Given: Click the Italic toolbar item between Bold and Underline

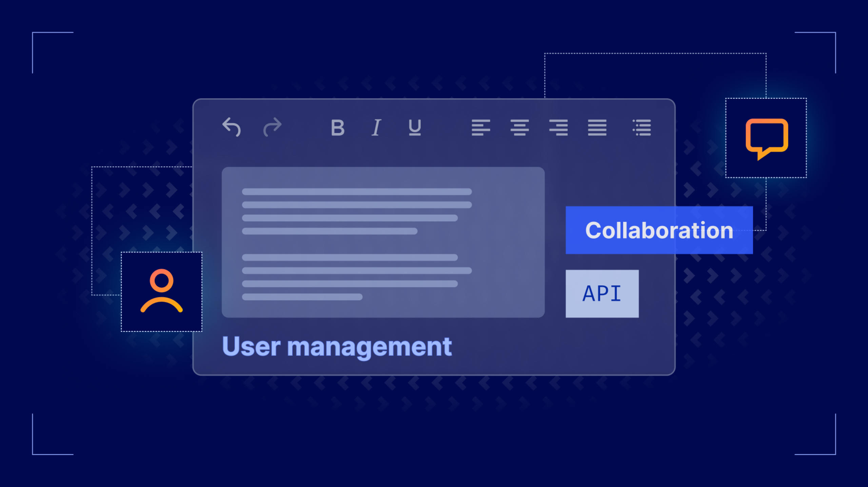Looking at the screenshot, I should tap(376, 128).
